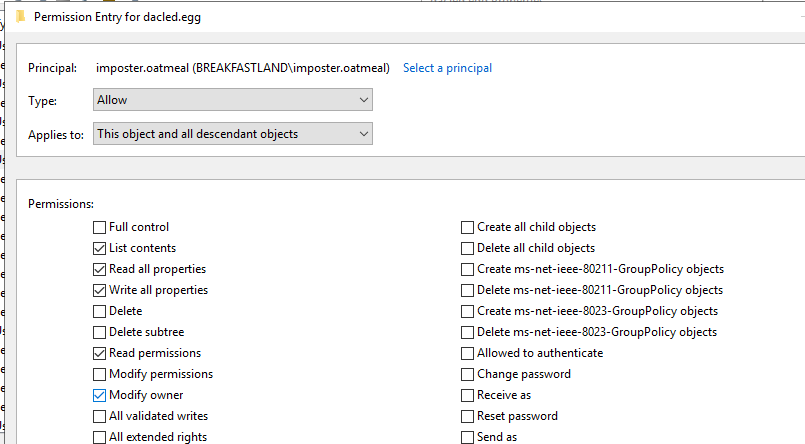Screen dimensions: 805x444
Task: Check the Change password permission
Action: [467, 374]
